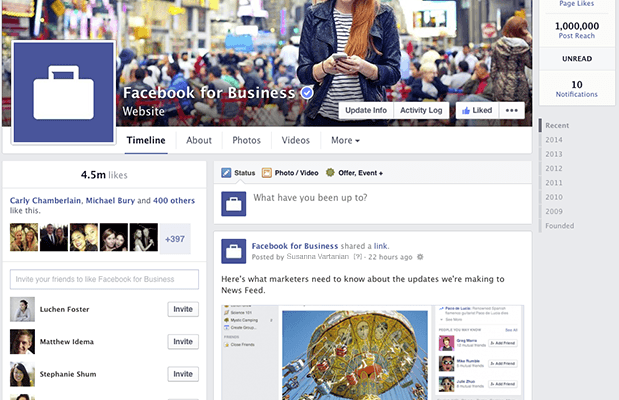Click the '22 hours ago' timestamp
The width and height of the screenshot is (619, 400).
click(390, 257)
